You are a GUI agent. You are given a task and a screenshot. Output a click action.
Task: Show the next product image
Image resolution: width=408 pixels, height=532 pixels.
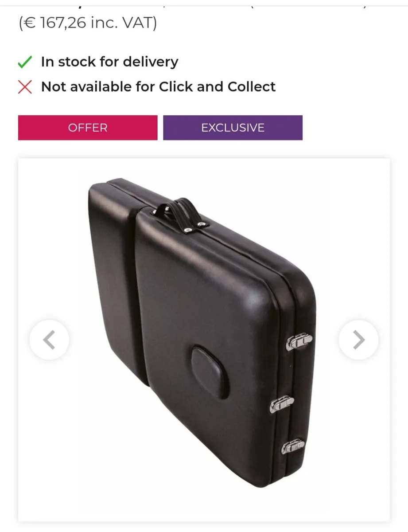point(358,340)
